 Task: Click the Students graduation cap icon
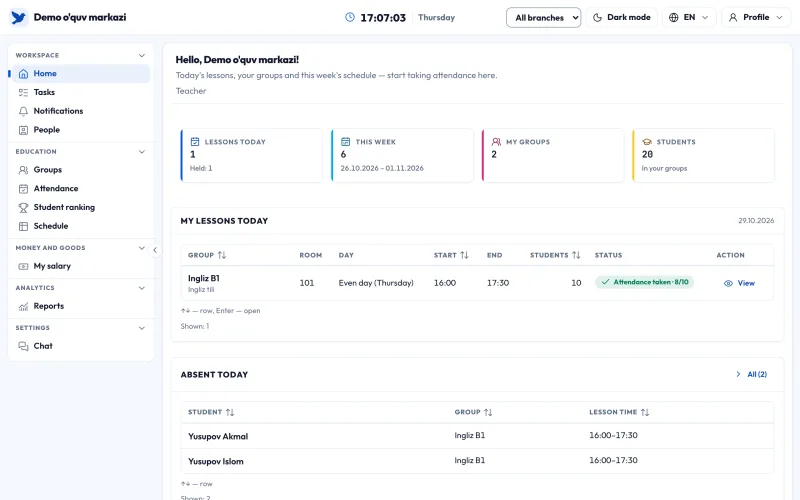tap(647, 142)
